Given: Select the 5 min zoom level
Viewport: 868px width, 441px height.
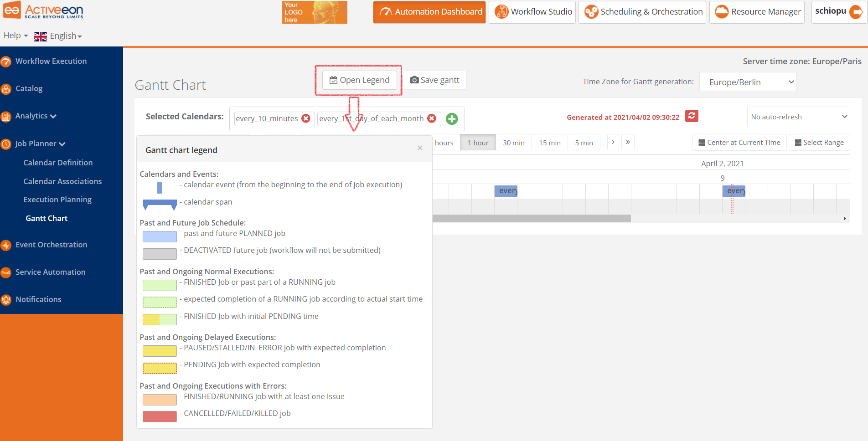Looking at the screenshot, I should point(584,143).
